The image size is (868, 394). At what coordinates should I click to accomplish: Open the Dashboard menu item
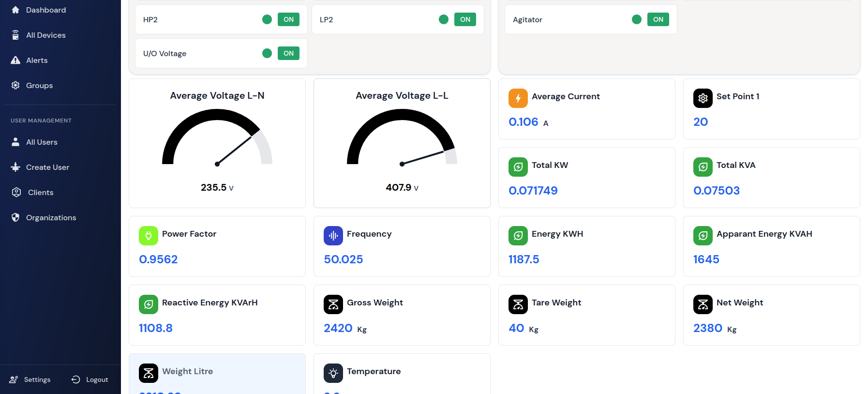[x=46, y=10]
